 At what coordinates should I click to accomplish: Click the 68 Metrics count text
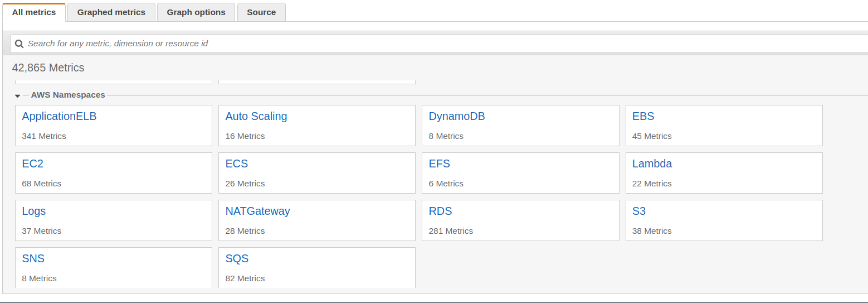tap(42, 184)
